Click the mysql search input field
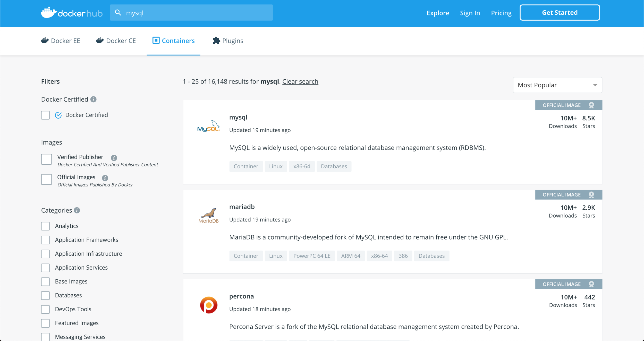The width and height of the screenshot is (644, 341). (x=196, y=13)
